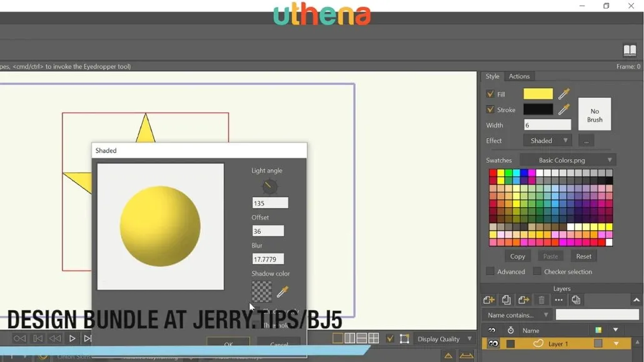
Task: Select the four-pane view layout icon
Action: coord(373,338)
